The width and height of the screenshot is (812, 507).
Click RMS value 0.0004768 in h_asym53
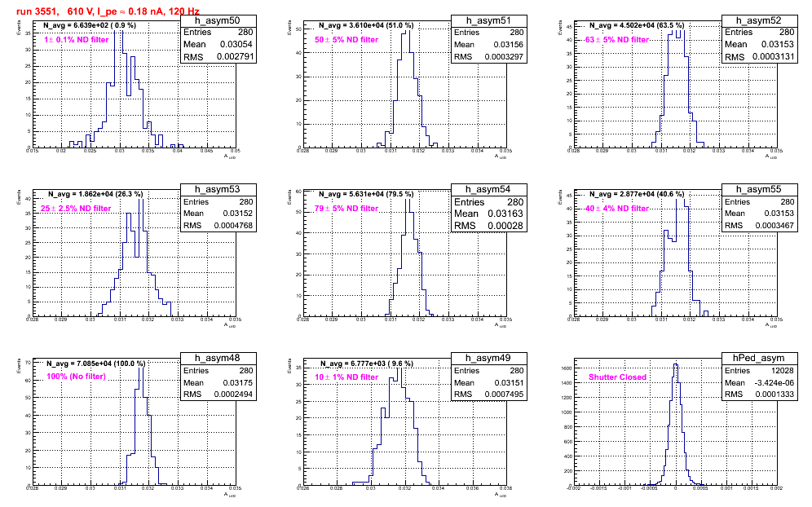click(x=233, y=226)
